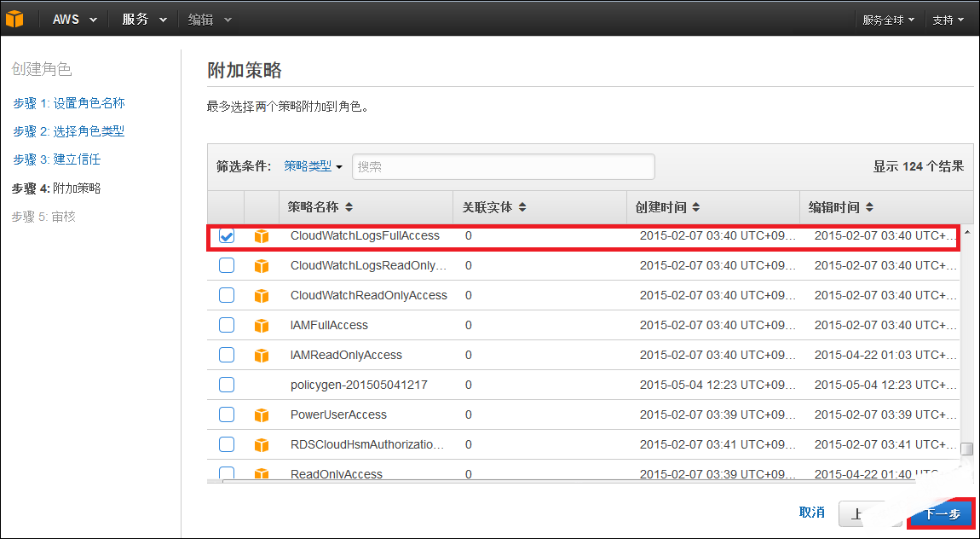Viewport: 980px width, 539px height.
Task: Select the CloudWatchReadOnlyAccess checkbox
Action: [x=226, y=295]
